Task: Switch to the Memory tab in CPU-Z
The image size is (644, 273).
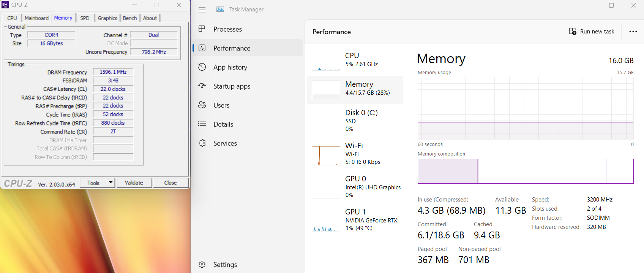Action: (x=63, y=17)
